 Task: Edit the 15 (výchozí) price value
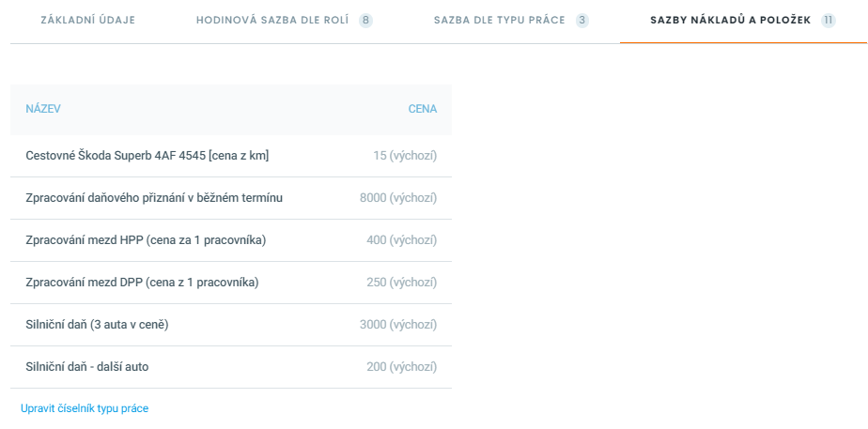click(x=405, y=156)
